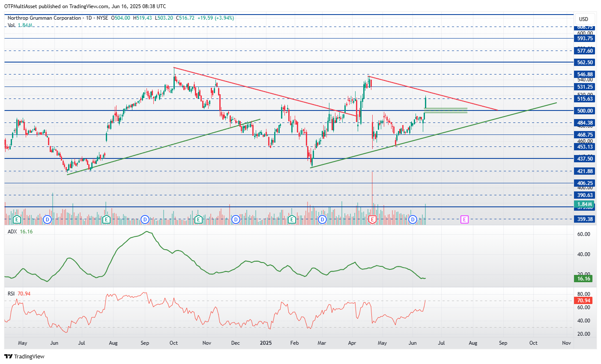Click the open value O504.00
The height and width of the screenshot is (364, 601).
coord(121,18)
